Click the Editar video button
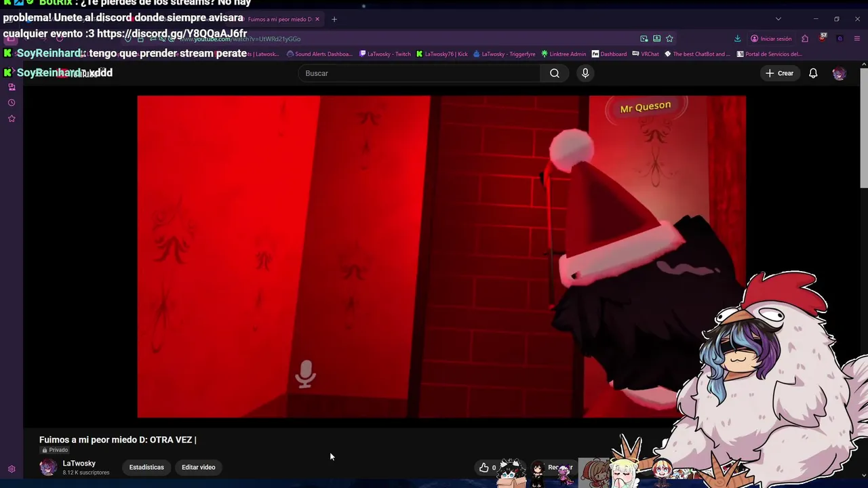This screenshot has width=868, height=488. point(199,467)
